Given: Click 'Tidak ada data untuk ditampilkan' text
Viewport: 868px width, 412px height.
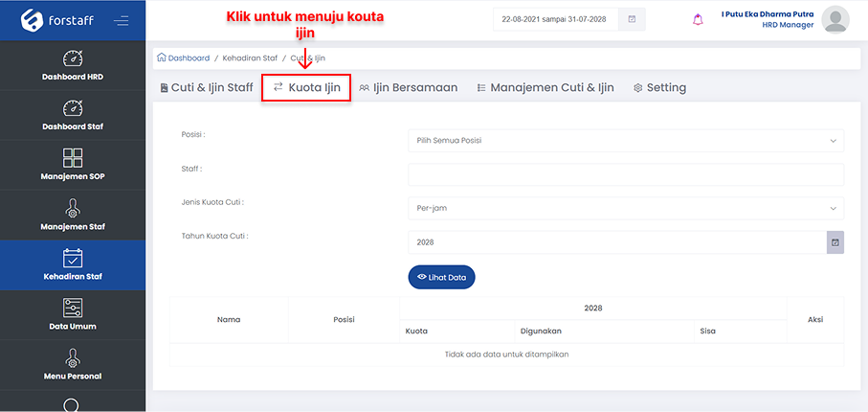Looking at the screenshot, I should pos(506,355).
